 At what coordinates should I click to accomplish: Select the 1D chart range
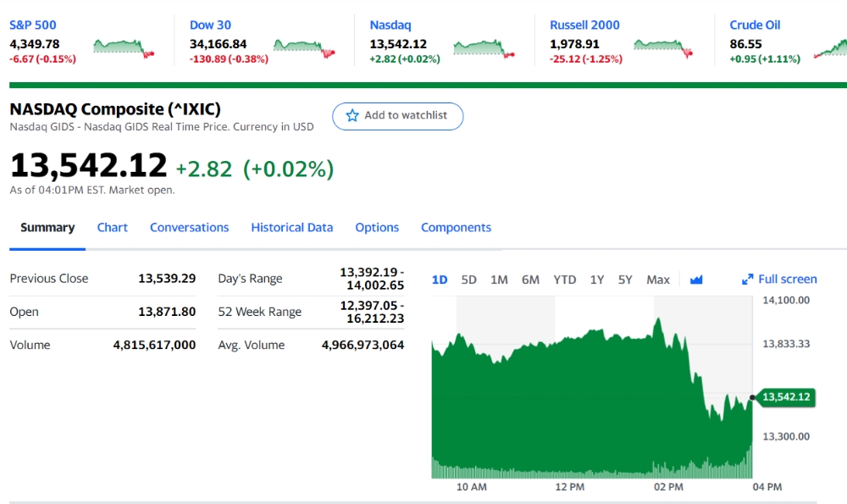tap(440, 280)
